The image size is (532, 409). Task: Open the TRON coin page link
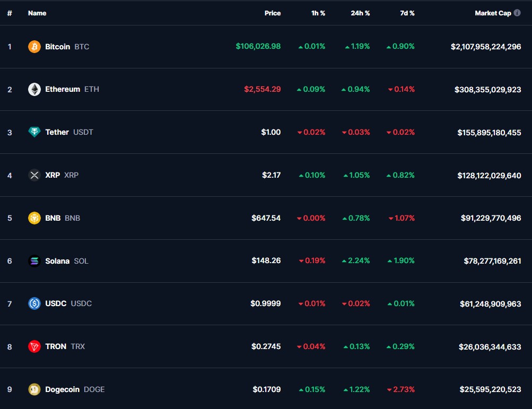pyautogui.click(x=56, y=346)
